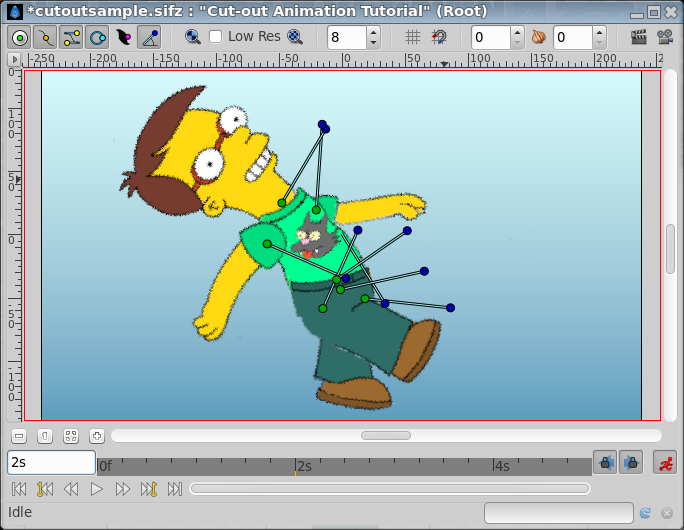Toggle the onion skin icon
Screen dimensions: 684x530
point(539,37)
